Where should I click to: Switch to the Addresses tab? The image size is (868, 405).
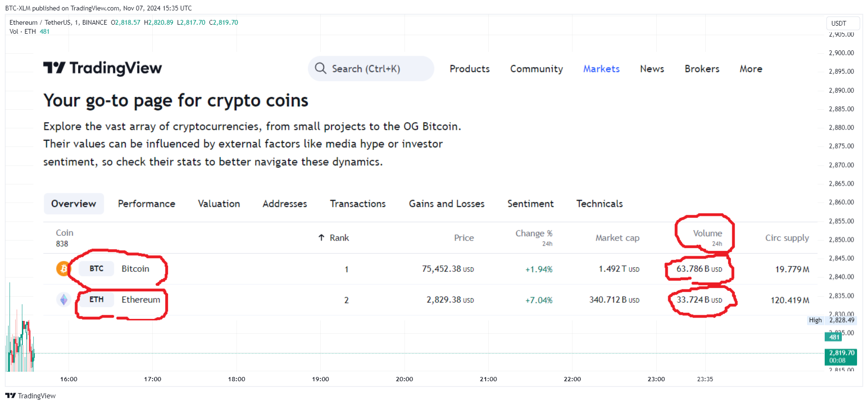click(x=285, y=204)
